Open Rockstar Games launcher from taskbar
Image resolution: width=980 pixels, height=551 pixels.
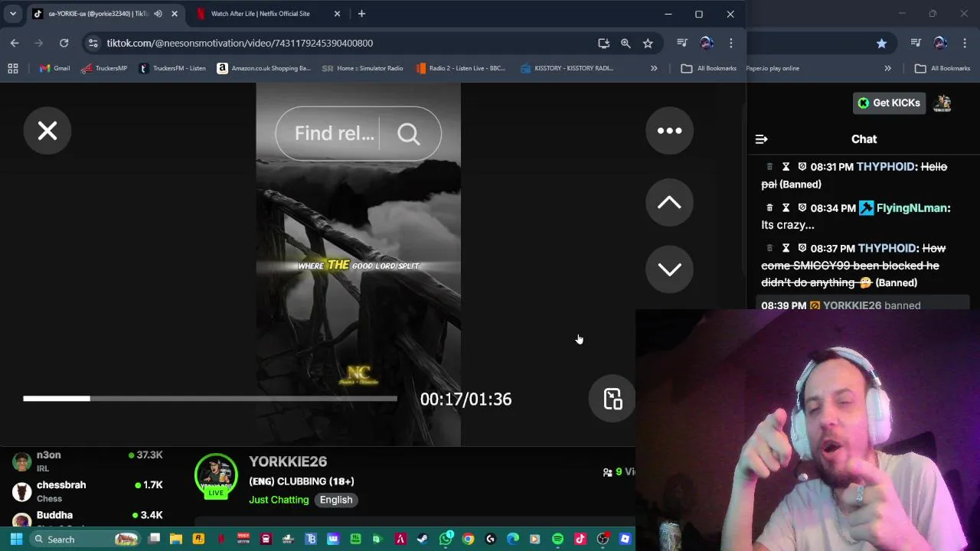198,540
